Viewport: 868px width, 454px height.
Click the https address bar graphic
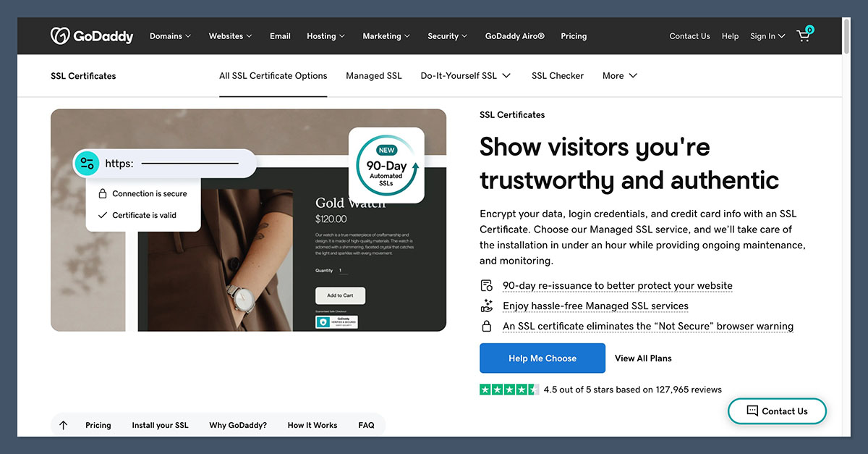pyautogui.click(x=165, y=164)
